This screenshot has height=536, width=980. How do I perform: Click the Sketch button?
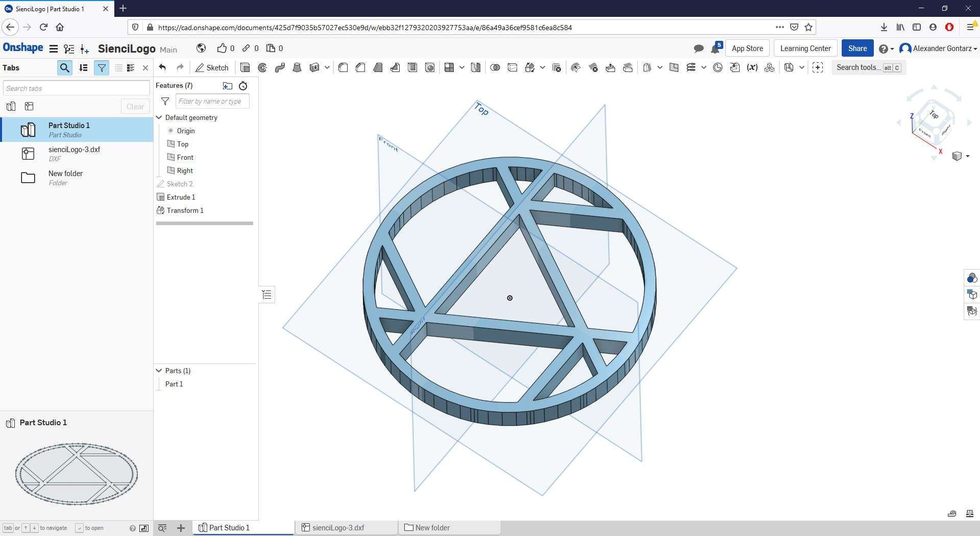pos(212,67)
